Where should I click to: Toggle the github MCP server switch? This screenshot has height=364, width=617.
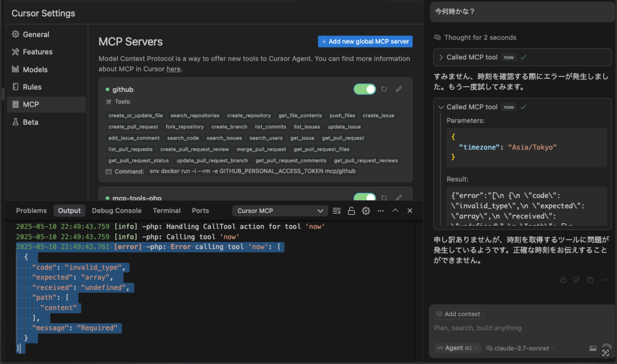point(365,89)
